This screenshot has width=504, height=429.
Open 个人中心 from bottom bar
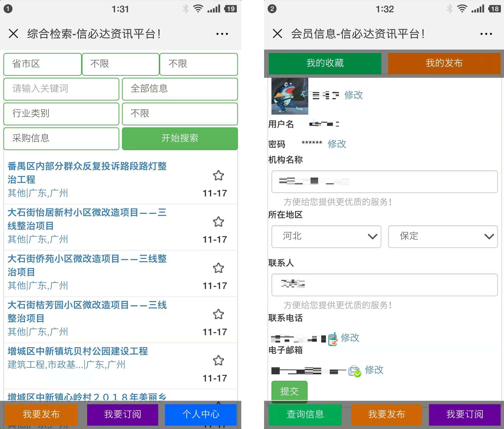(x=201, y=414)
